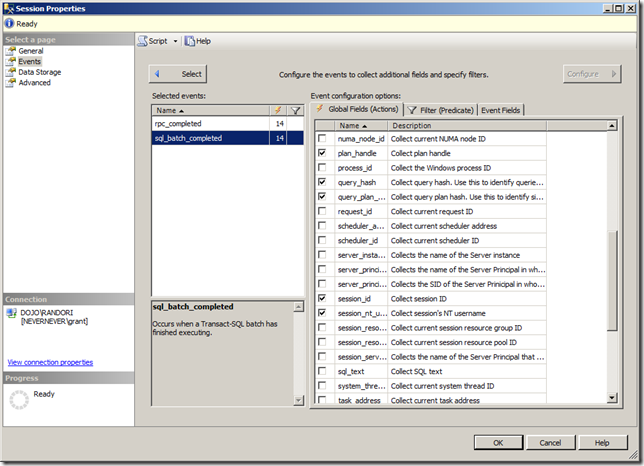Image resolution: width=644 pixels, height=466 pixels.
Task: Click the 'Collect session ID' description cell
Action: [x=467, y=298]
